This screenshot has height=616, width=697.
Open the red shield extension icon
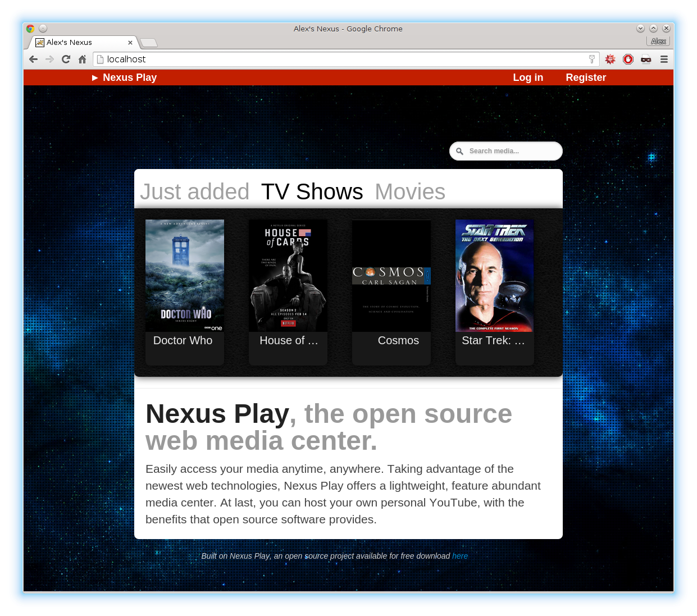tap(628, 59)
